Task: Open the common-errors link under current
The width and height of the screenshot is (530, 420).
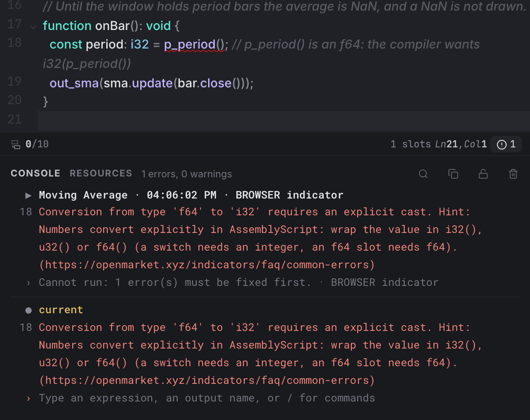Action: (207, 380)
